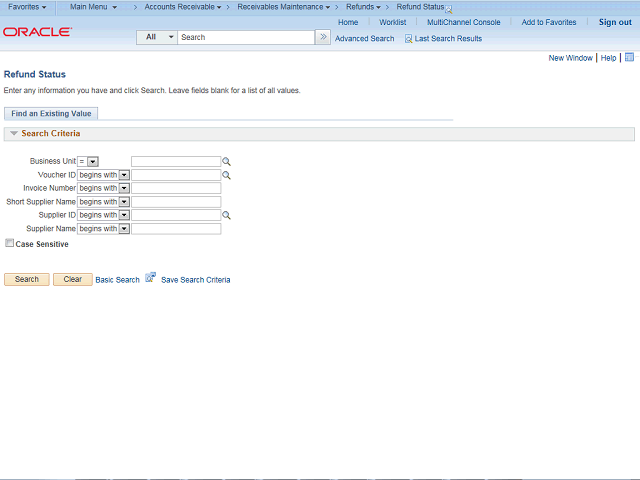Click the Last Search Results link
Image resolution: width=640 pixels, height=480 pixels.
point(448,39)
